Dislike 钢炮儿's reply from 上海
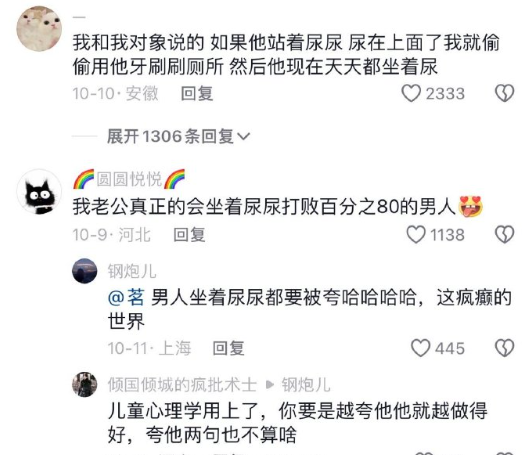Image resolution: width=529 pixels, height=455 pixels. (504, 348)
